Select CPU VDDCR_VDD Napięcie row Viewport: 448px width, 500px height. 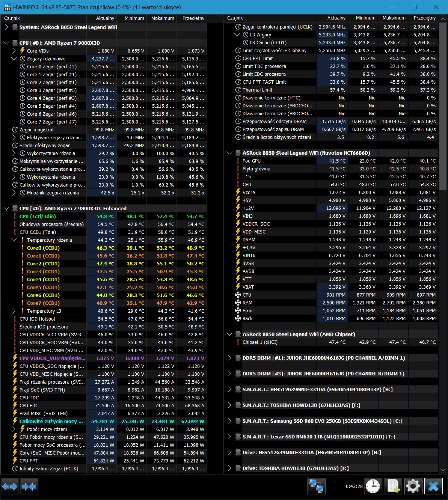pos(103,358)
